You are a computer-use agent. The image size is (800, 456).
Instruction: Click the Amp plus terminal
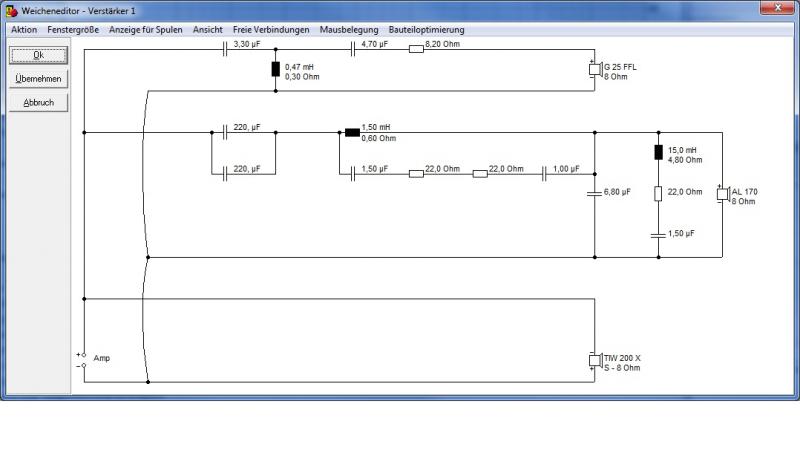[84, 354]
